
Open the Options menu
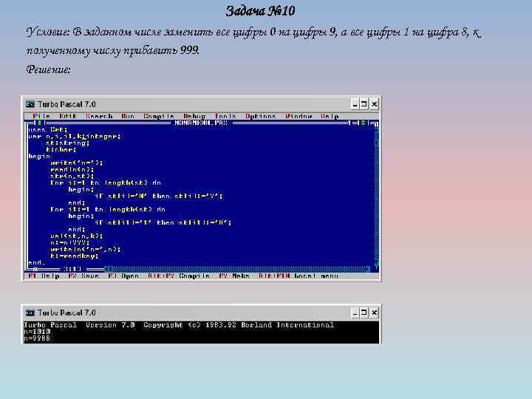(x=260, y=117)
